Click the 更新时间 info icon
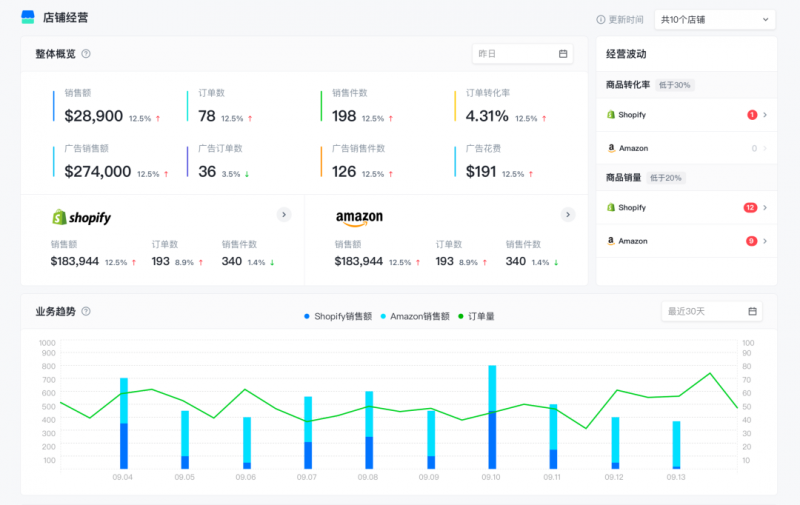Screen dimensions: 800x505 (601, 19)
